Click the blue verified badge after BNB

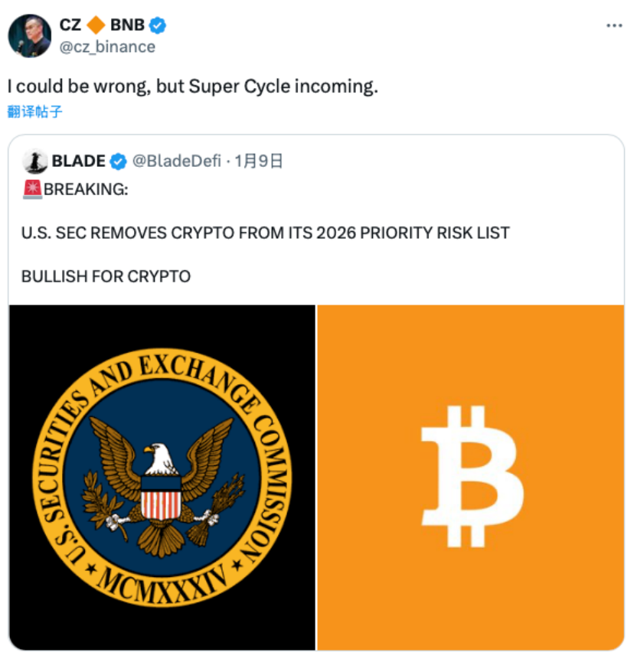coord(158,25)
